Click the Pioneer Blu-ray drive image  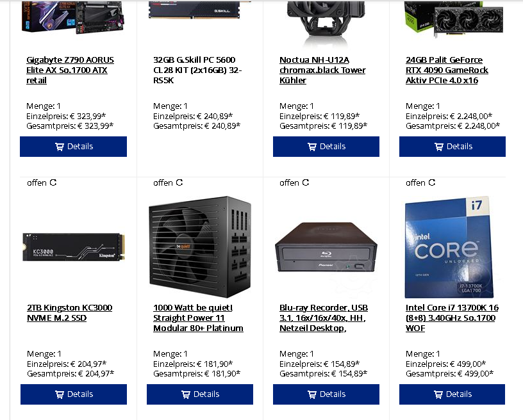[x=326, y=246]
